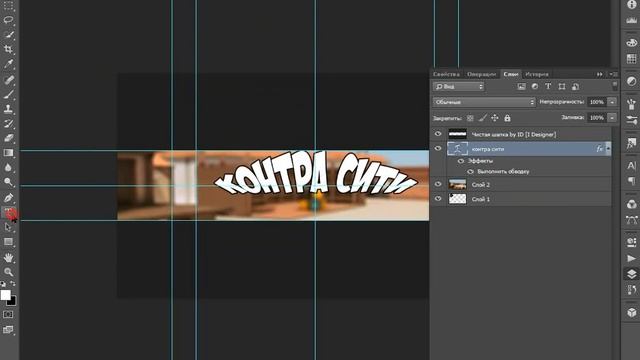Select the Blur droplet tool

[8, 167]
